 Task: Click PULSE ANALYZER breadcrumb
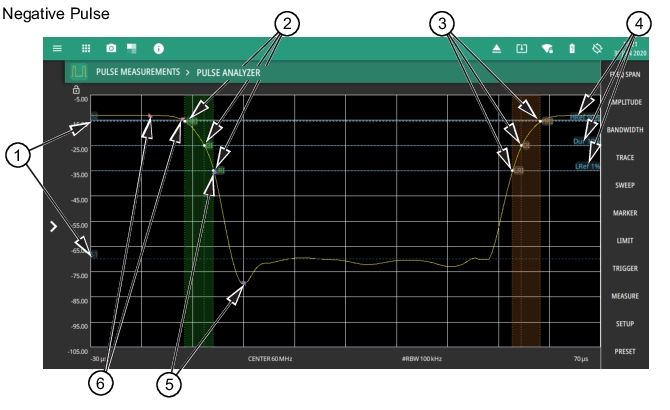pos(228,73)
